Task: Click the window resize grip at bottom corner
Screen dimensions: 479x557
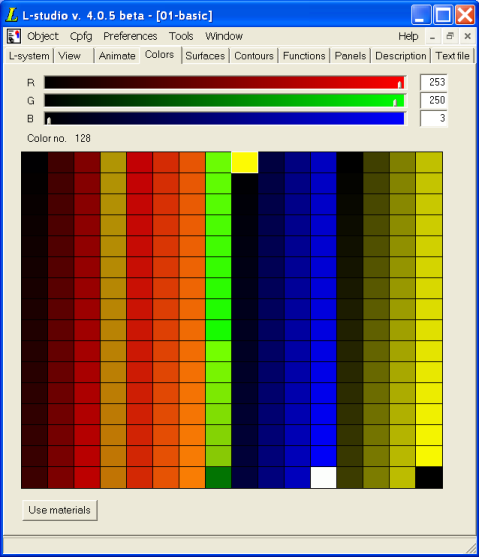Action: (471, 548)
